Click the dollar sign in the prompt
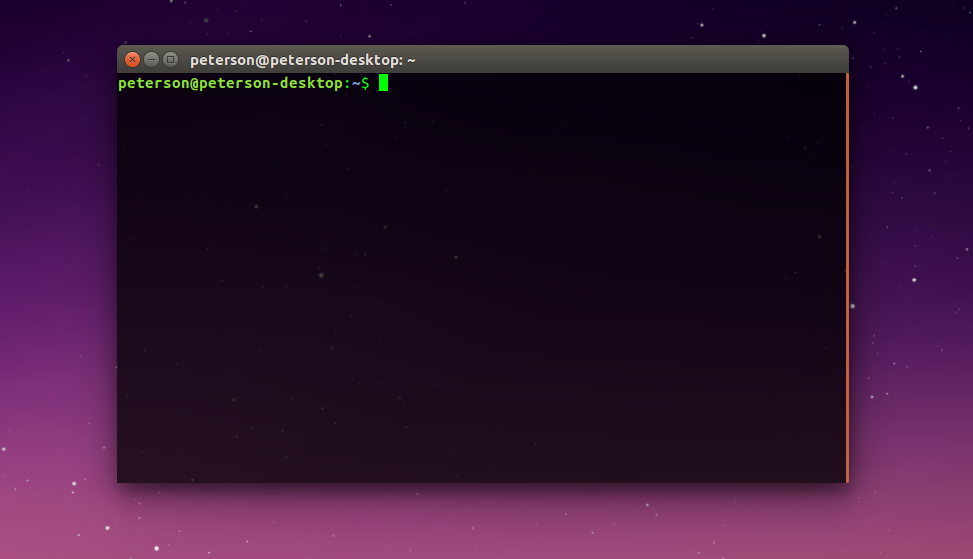The width and height of the screenshot is (973, 559). pyautogui.click(x=365, y=84)
